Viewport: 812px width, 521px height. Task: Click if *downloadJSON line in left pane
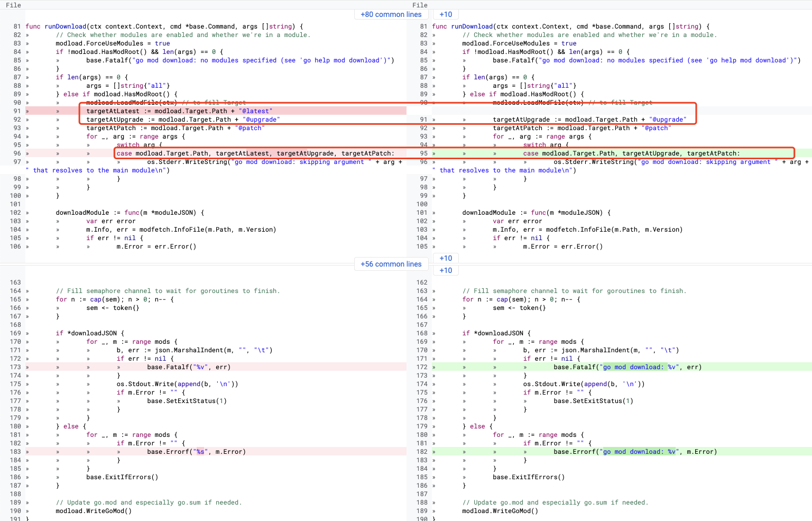point(90,333)
